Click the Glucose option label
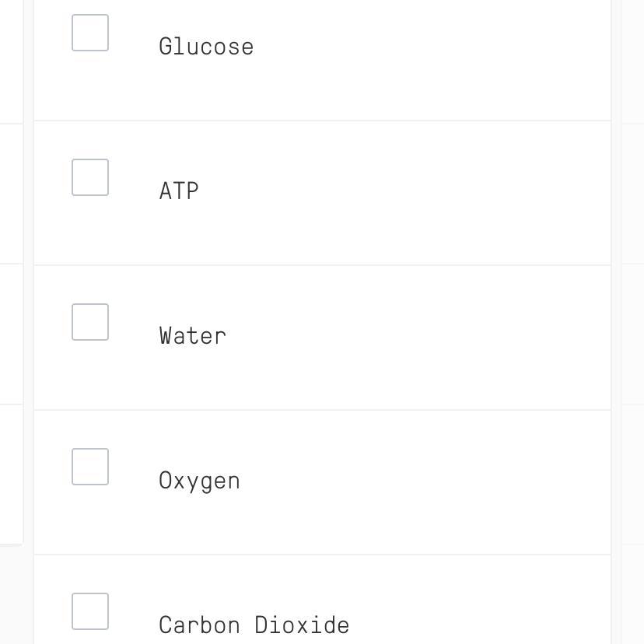644x644 pixels. point(206,47)
